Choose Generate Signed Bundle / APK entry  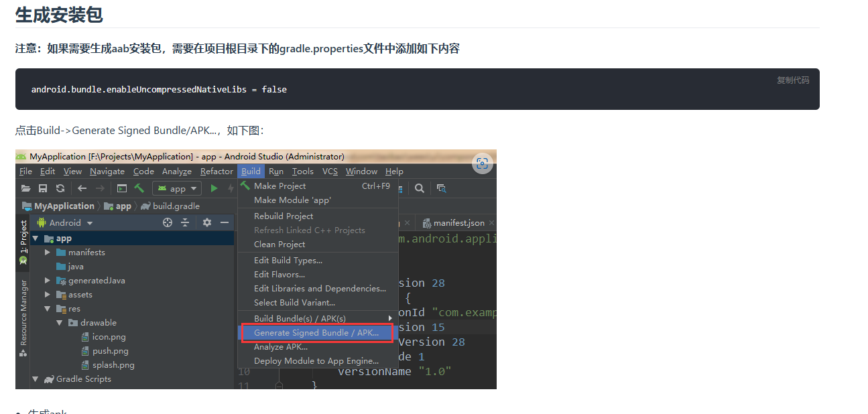click(x=316, y=332)
